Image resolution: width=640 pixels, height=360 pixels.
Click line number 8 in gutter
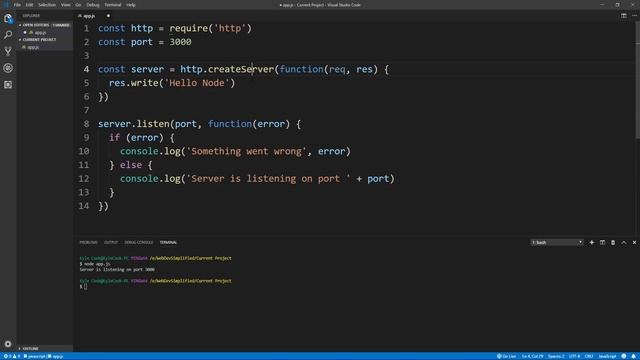(86, 124)
